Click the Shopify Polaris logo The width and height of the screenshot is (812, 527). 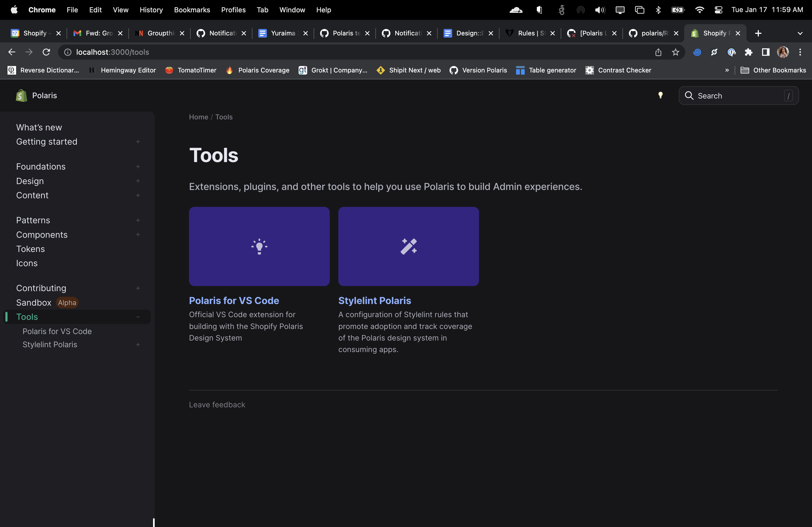tap(21, 96)
